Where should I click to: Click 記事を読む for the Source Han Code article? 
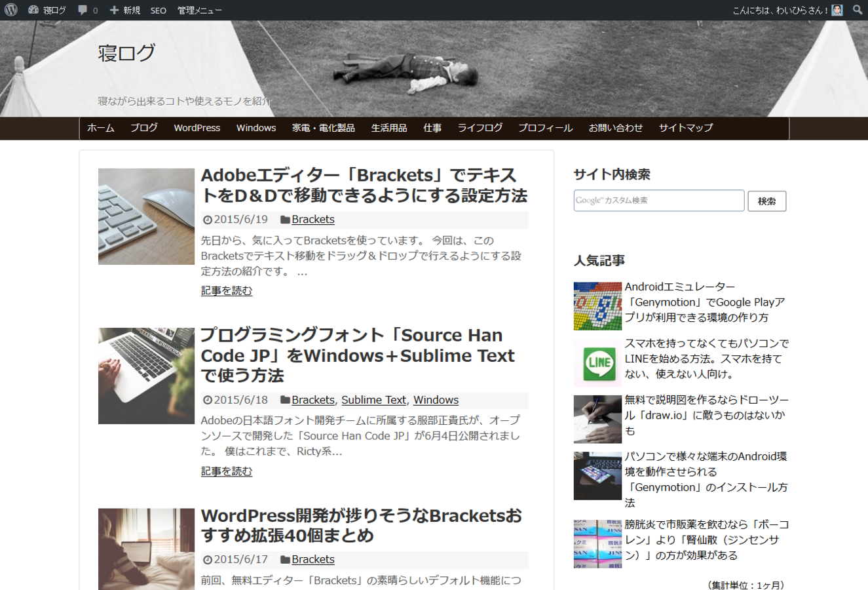[226, 471]
